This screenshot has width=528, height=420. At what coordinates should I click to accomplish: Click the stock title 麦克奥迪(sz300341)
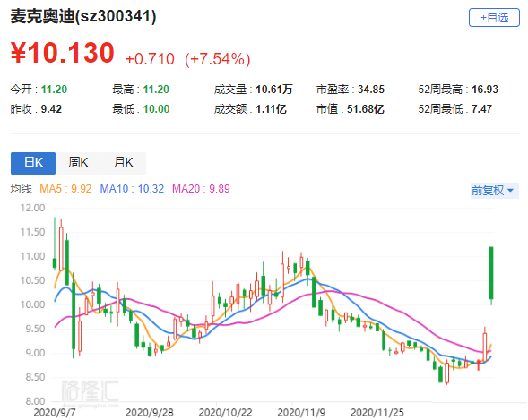point(83,16)
